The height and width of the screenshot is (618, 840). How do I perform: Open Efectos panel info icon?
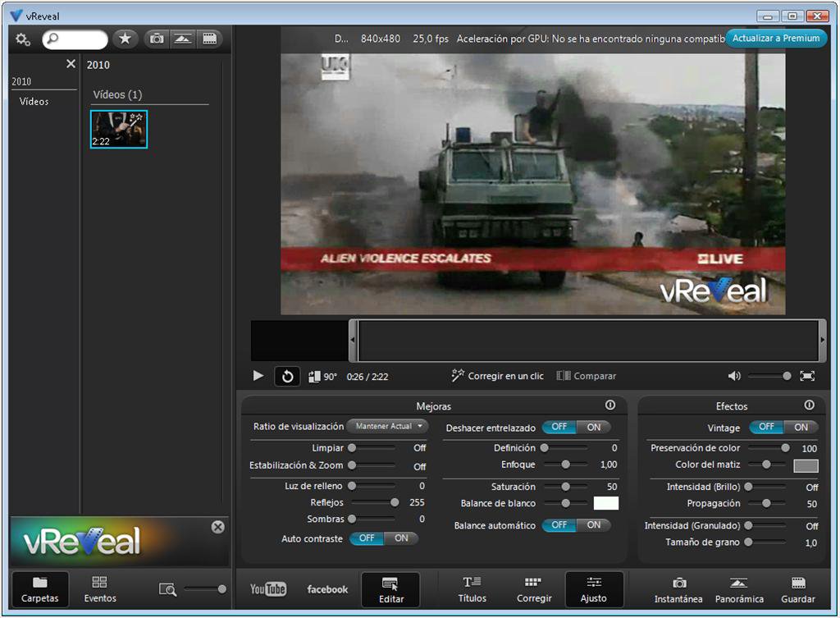click(810, 405)
